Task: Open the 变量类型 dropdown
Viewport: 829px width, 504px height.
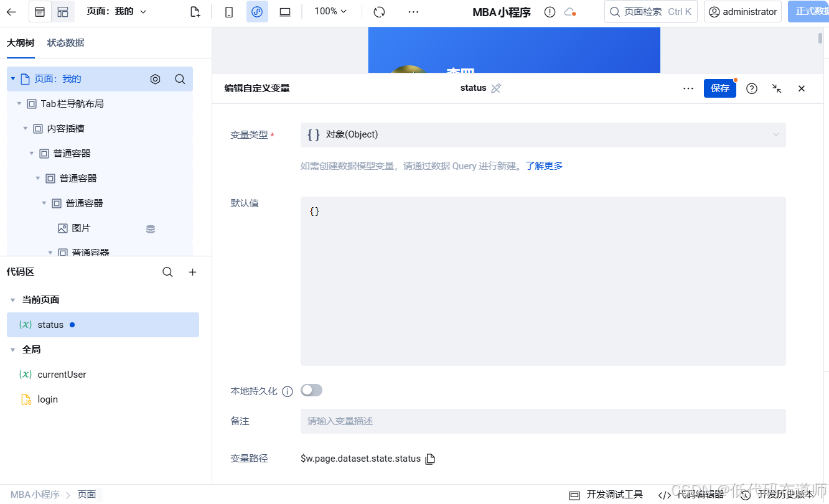Action: pyautogui.click(x=543, y=134)
